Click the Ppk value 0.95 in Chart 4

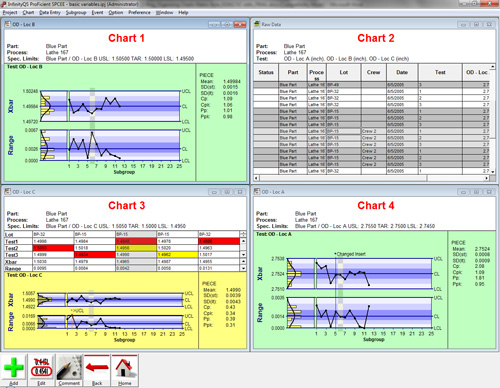coord(480,284)
